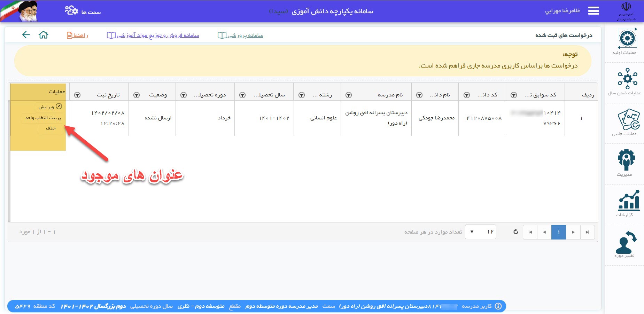Select page 1 in pagination
This screenshot has width=644, height=314.
point(558,232)
